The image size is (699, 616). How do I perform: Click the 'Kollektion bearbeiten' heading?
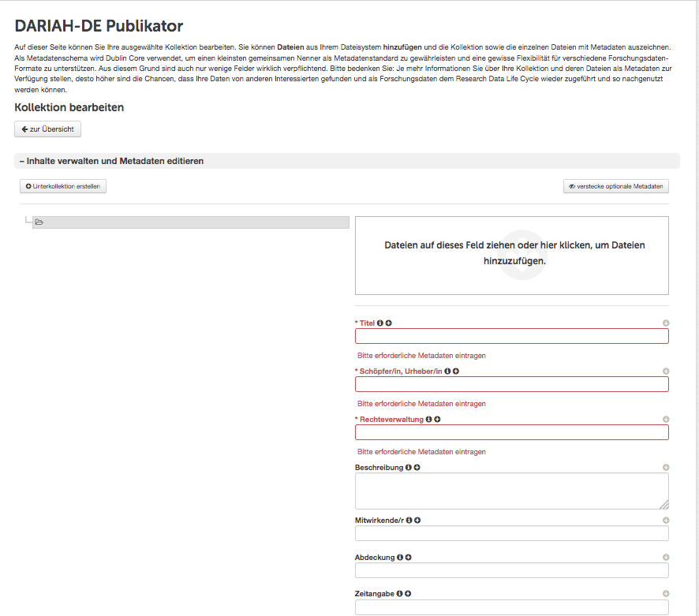pos(69,107)
